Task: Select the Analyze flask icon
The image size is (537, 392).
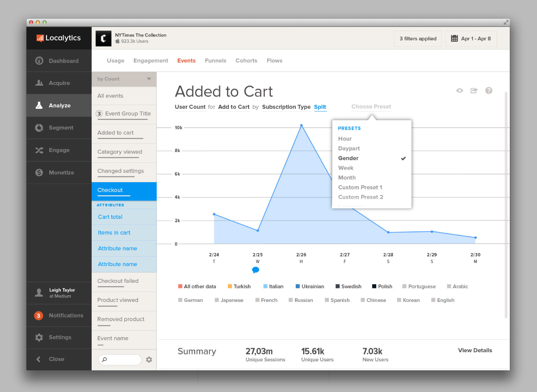Action: (x=39, y=105)
